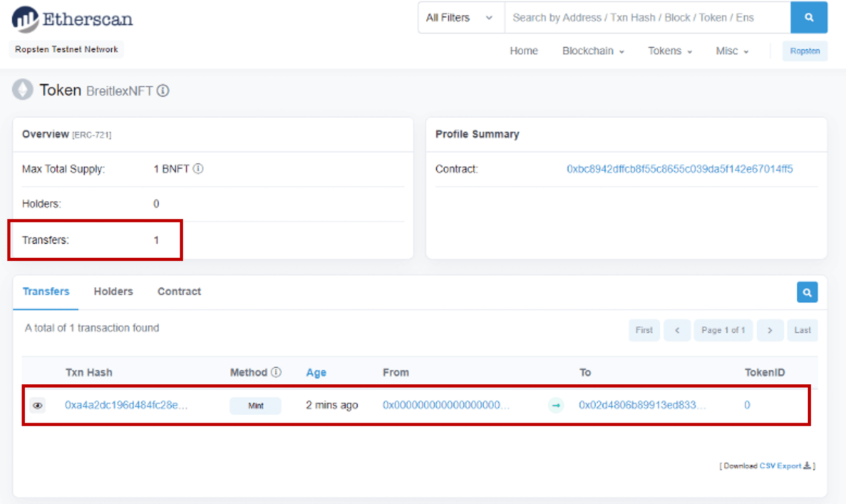Click info icon next to BreitlexNFT

tap(163, 91)
